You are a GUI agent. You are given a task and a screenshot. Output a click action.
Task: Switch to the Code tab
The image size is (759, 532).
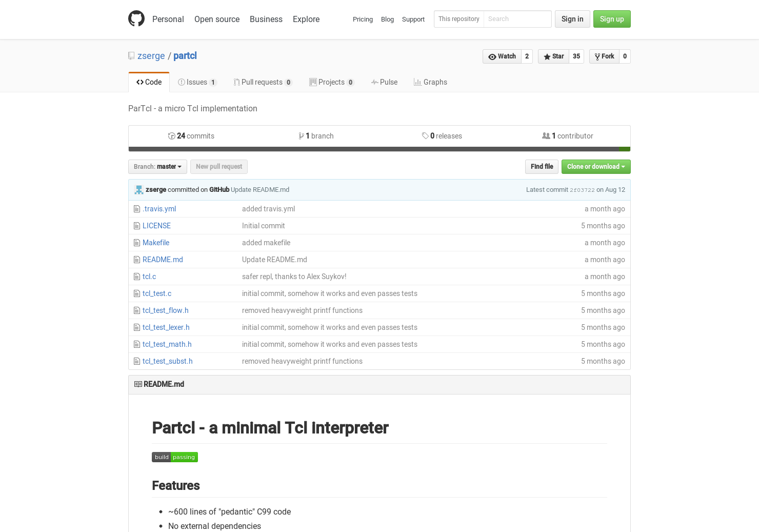[149, 82]
